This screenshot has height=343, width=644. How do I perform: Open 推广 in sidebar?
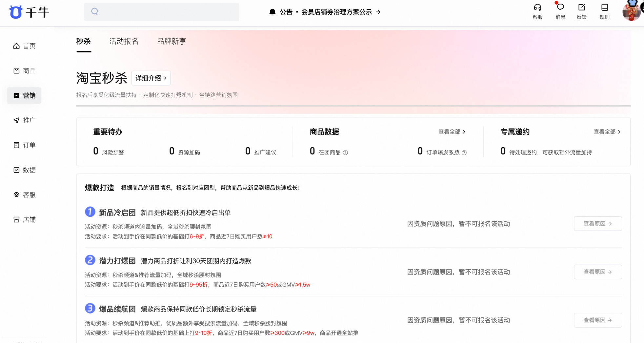tap(24, 120)
